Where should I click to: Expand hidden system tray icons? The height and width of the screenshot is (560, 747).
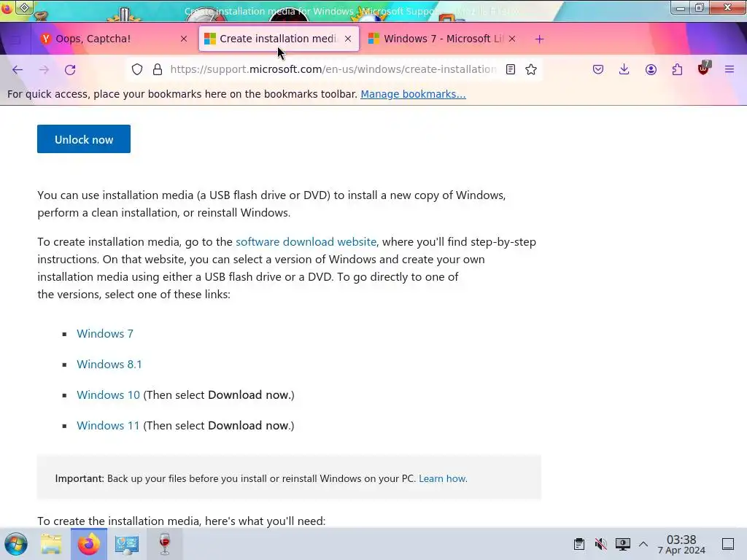pos(643,544)
